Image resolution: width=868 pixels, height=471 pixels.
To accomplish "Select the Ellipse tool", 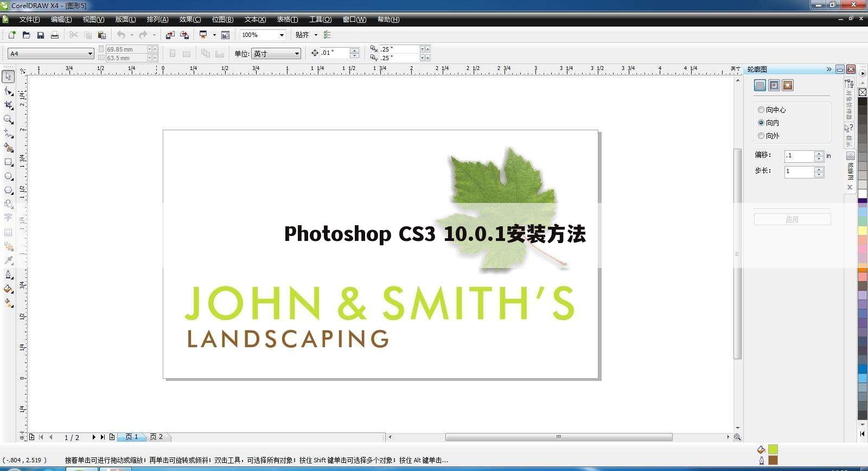I will (x=9, y=176).
